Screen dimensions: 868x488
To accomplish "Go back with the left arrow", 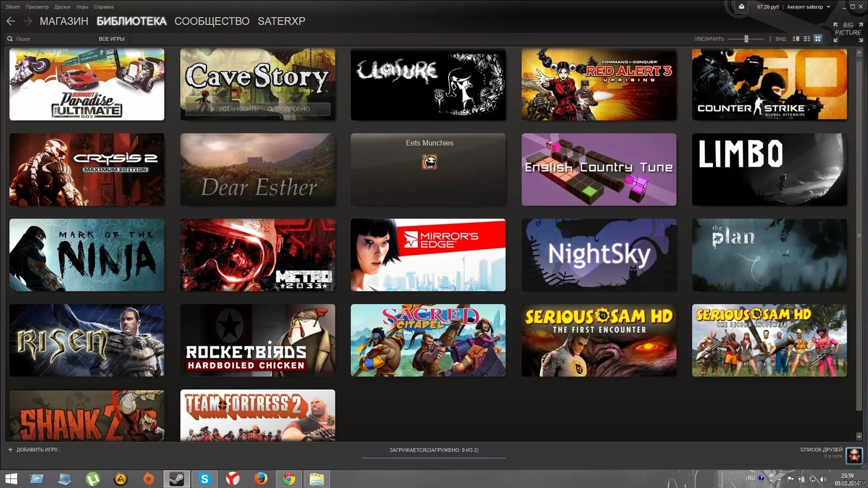I will click(11, 21).
